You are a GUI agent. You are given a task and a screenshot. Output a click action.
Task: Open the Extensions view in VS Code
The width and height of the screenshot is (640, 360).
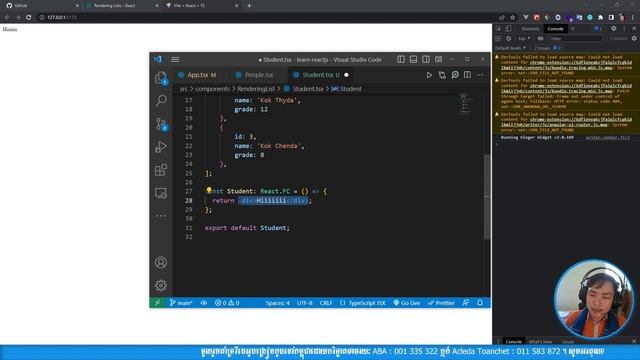[161, 170]
